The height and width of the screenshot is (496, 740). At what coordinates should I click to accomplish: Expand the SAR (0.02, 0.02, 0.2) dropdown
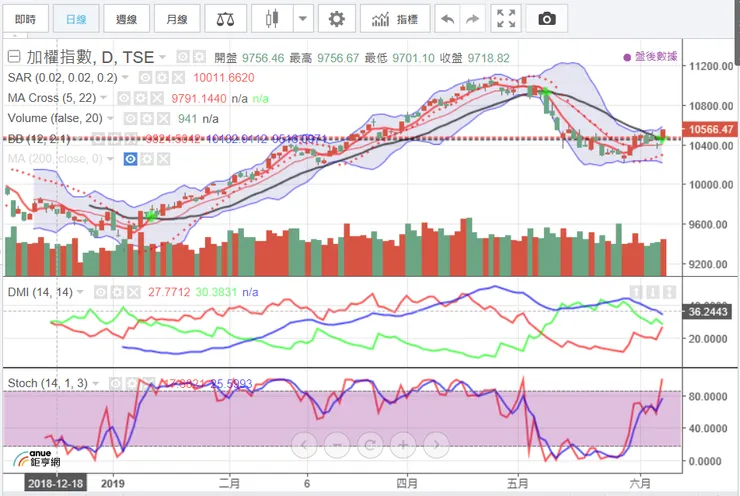pyautogui.click(x=126, y=77)
